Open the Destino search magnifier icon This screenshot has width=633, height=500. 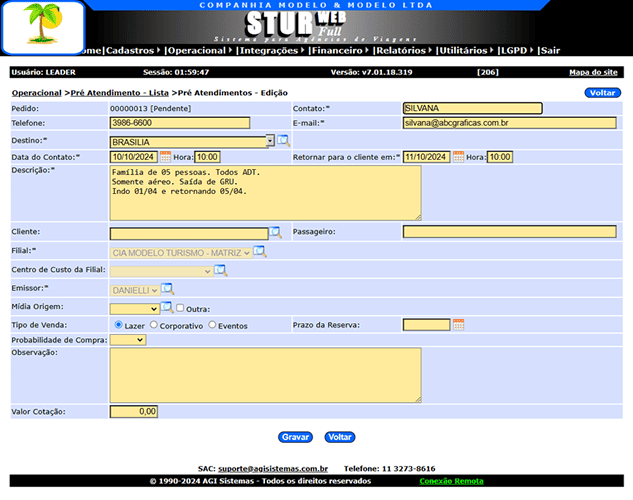283,140
